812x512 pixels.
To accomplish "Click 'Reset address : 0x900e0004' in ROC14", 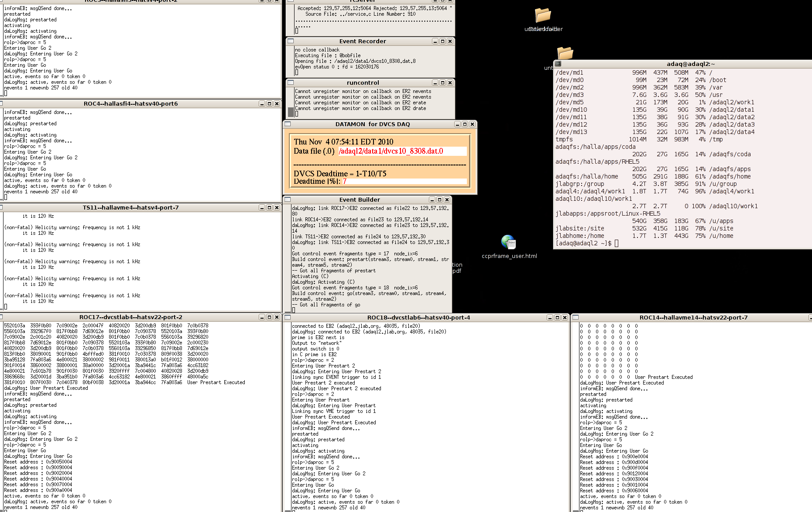I will (614, 457).
